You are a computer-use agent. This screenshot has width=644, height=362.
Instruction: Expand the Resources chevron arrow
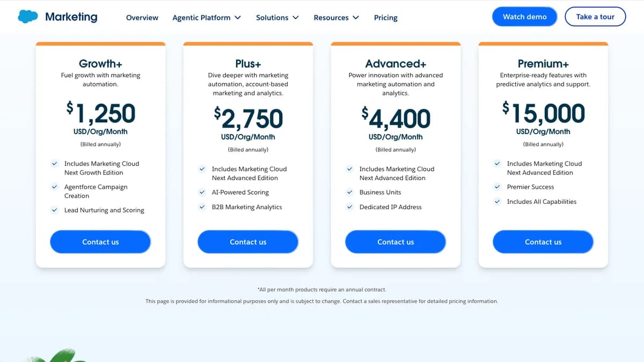click(356, 18)
